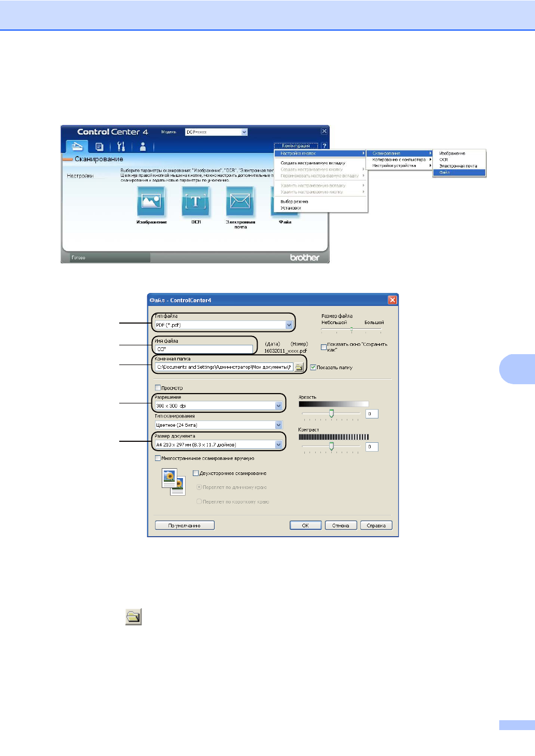Open the Scan tab icon in ControlCenter4
The width and height of the screenshot is (535, 756).
pyautogui.click(x=77, y=147)
